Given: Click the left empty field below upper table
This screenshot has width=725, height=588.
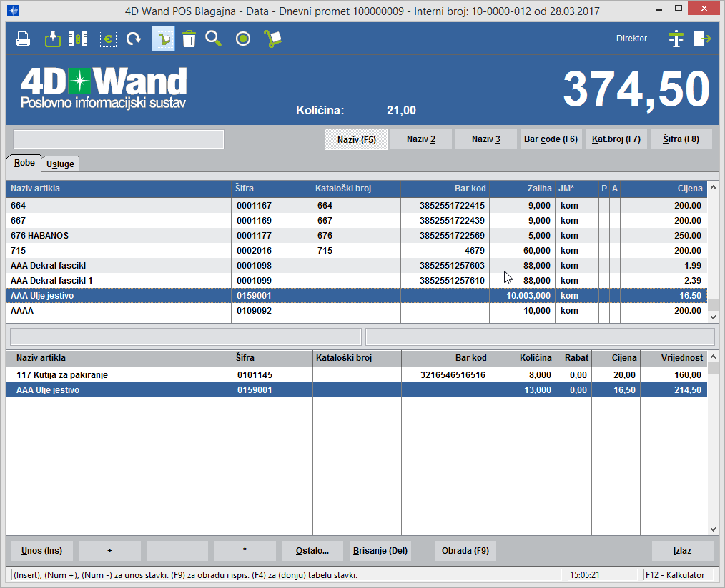Looking at the screenshot, I should [185, 337].
